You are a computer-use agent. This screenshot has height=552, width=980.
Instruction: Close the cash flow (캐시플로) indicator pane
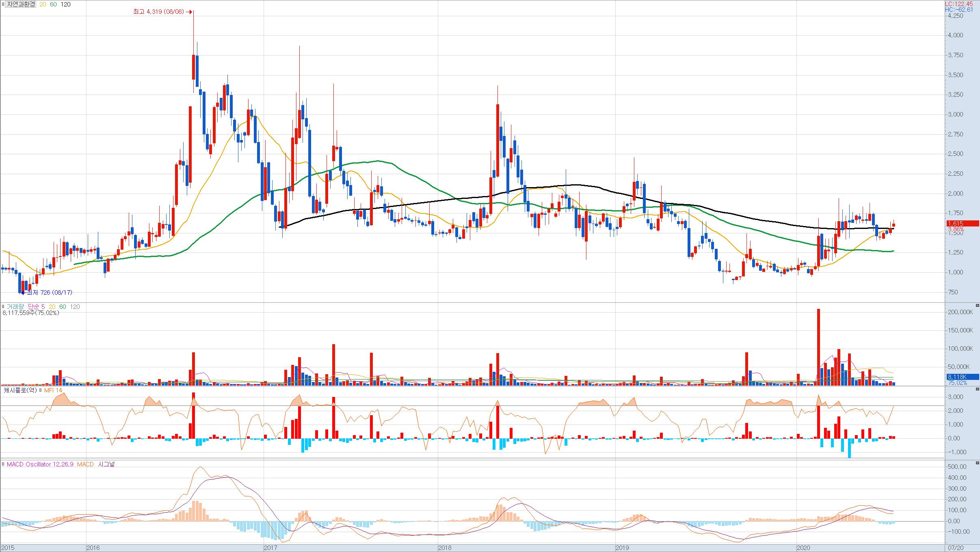click(977, 389)
